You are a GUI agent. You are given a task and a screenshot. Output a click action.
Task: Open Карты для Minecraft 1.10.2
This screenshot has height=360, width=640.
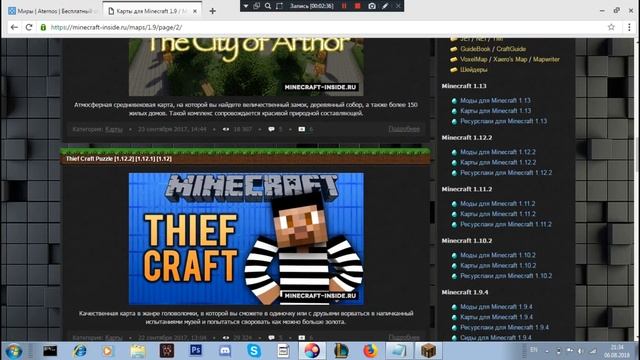[498, 266]
